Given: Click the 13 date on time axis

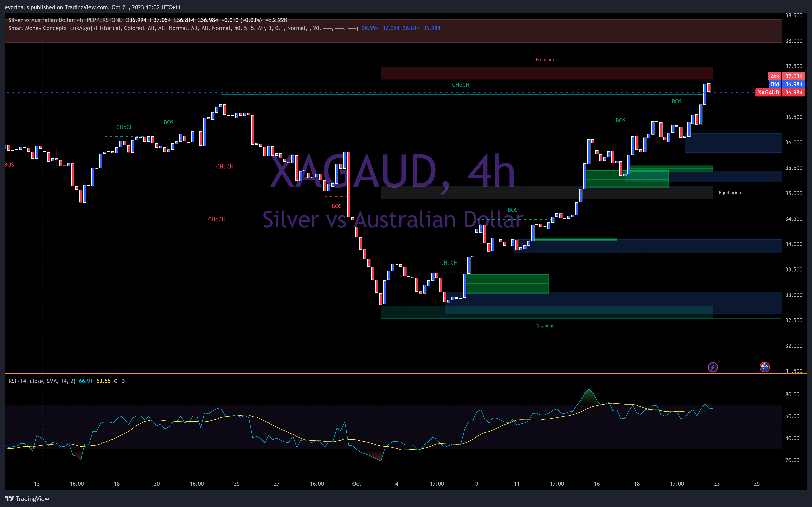Looking at the screenshot, I should click(x=37, y=484).
